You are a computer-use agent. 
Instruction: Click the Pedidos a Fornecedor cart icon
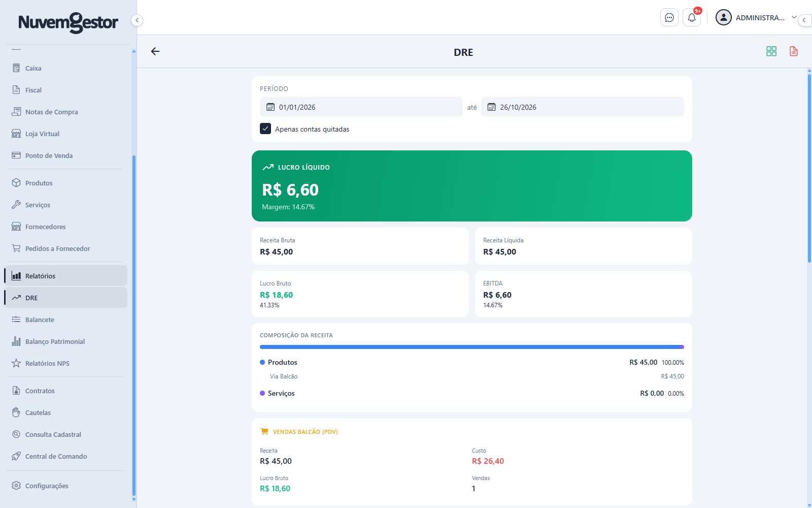16,248
